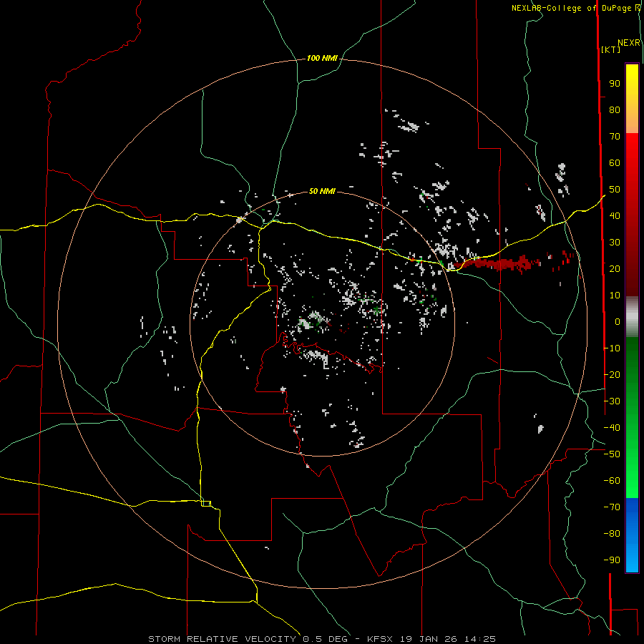
Task: Click the -80 knot scale label
Action: pyautogui.click(x=612, y=534)
